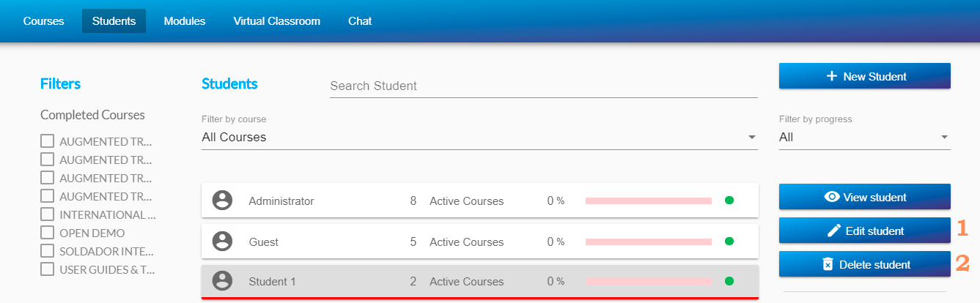Click the eye icon on View student
The image size is (980, 303).
832,197
